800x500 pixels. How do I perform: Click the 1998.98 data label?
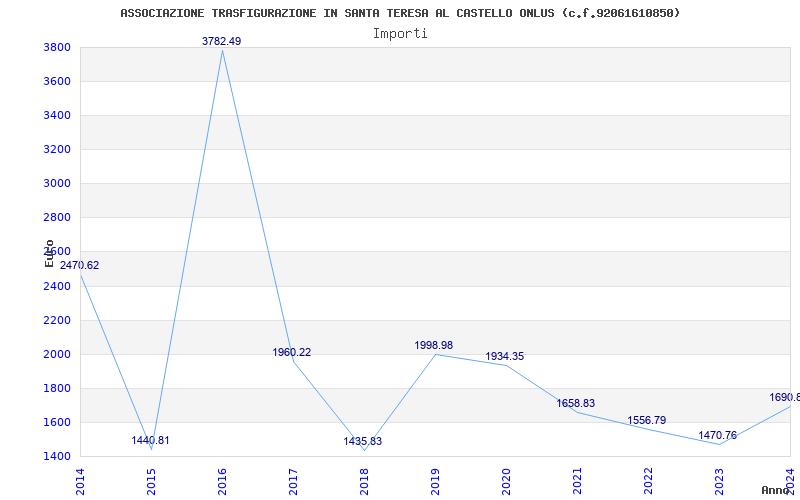pos(433,345)
